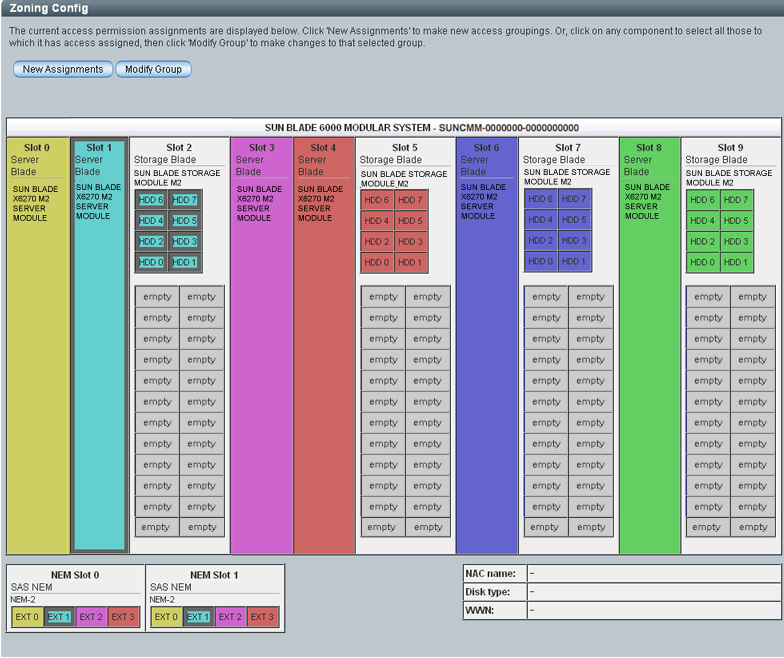Image resolution: width=784 pixels, height=658 pixels.
Task: Select HDD 2 in Slot 7
Action: coord(540,240)
